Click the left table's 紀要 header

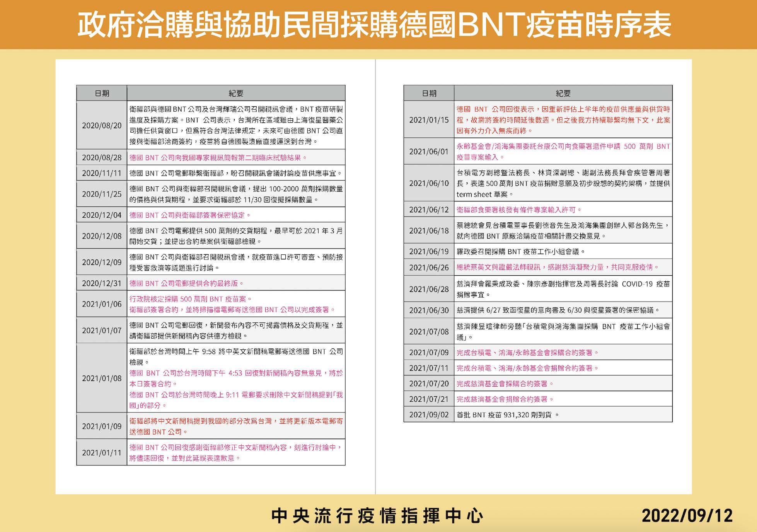pyautogui.click(x=236, y=93)
